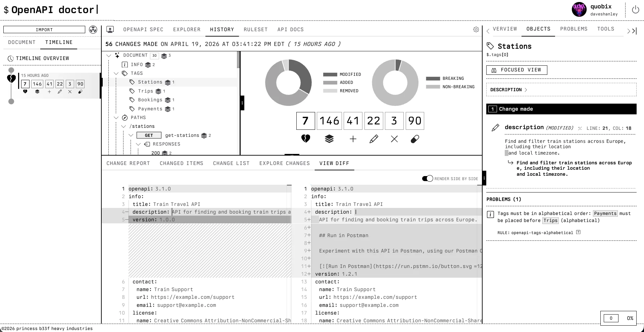
Task: Open settings gear above history panel
Action: (476, 30)
